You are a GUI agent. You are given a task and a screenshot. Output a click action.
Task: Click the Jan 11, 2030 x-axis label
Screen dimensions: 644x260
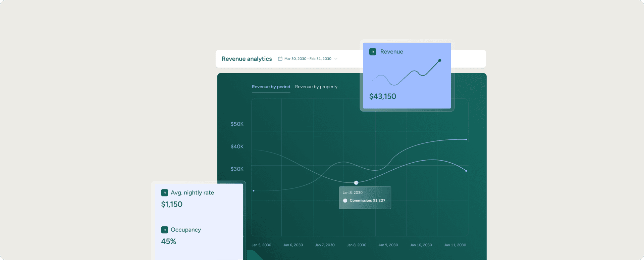coord(455,245)
